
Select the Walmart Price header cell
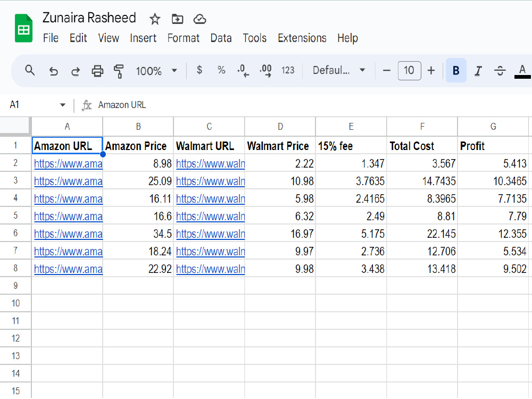(x=280, y=146)
